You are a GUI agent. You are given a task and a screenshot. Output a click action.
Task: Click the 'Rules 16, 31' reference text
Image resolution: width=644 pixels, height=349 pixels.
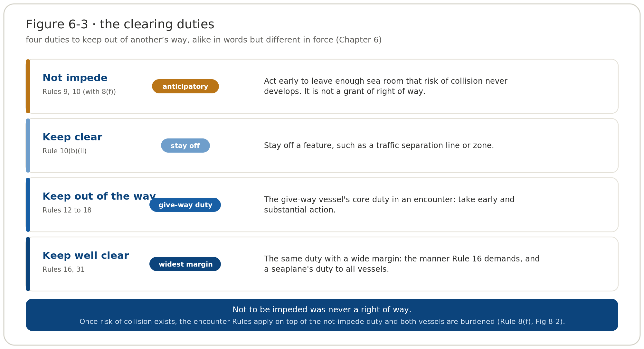pos(63,269)
